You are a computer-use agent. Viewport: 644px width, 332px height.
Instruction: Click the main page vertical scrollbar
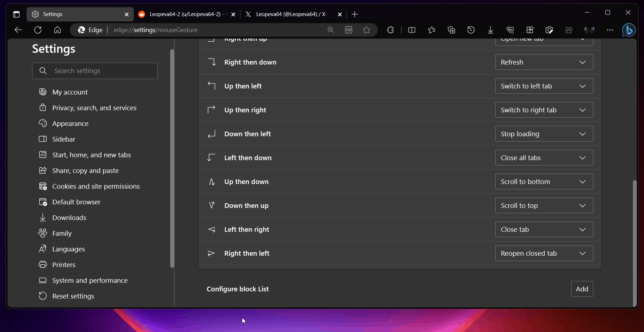[634, 243]
